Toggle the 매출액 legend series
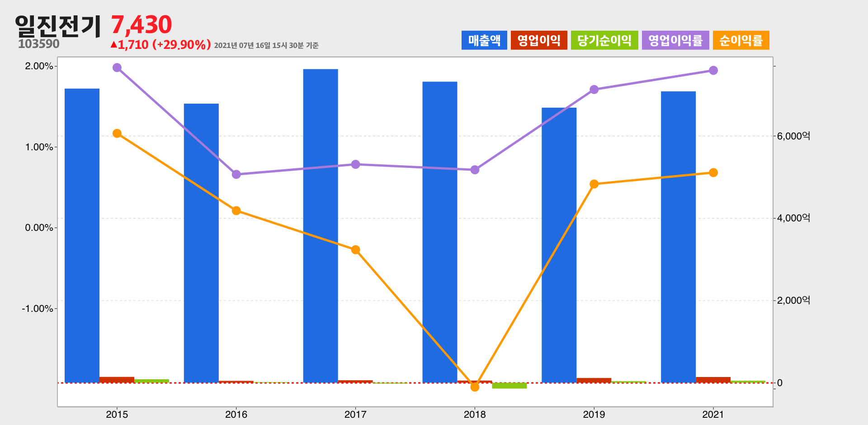The width and height of the screenshot is (868, 425). pos(484,40)
